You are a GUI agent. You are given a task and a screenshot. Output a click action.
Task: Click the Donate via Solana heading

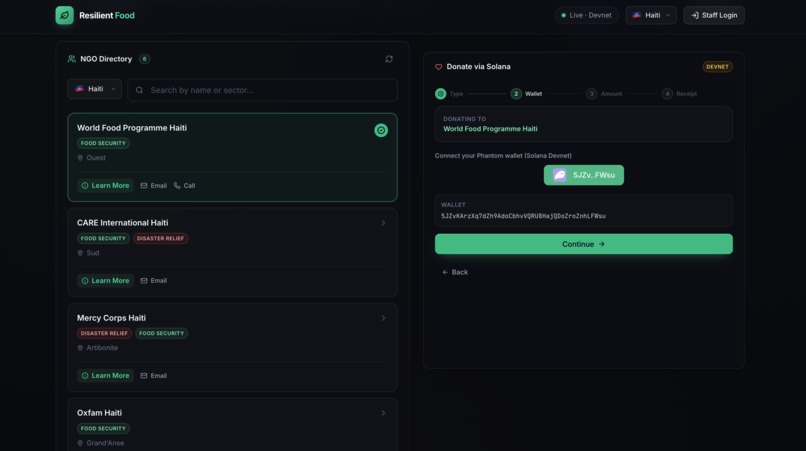[x=479, y=67]
